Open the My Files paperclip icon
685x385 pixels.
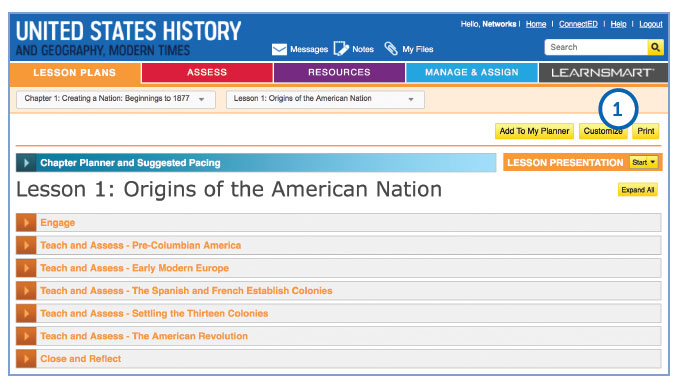(391, 49)
